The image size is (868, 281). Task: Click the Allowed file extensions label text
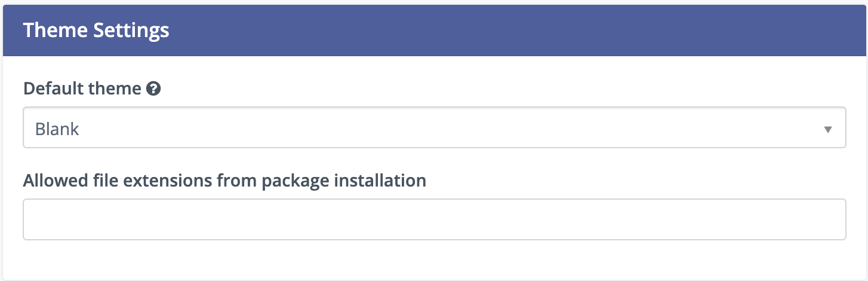tap(224, 181)
